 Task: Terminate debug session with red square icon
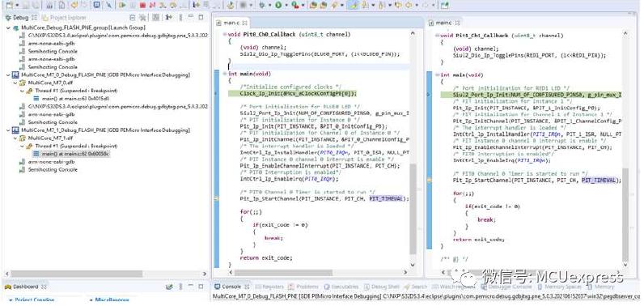[x=142, y=6]
